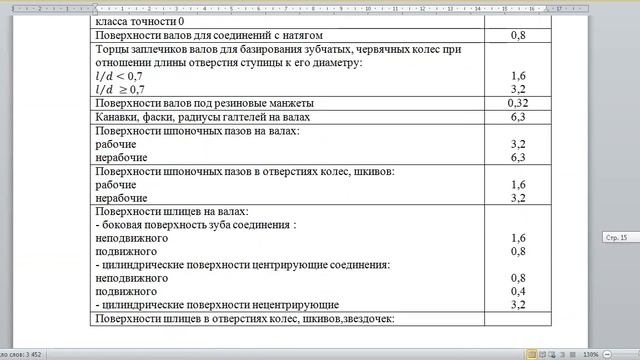Click 'неподвижного' under центрирующие соединения
This screenshot has height=360, width=640.
(x=131, y=278)
